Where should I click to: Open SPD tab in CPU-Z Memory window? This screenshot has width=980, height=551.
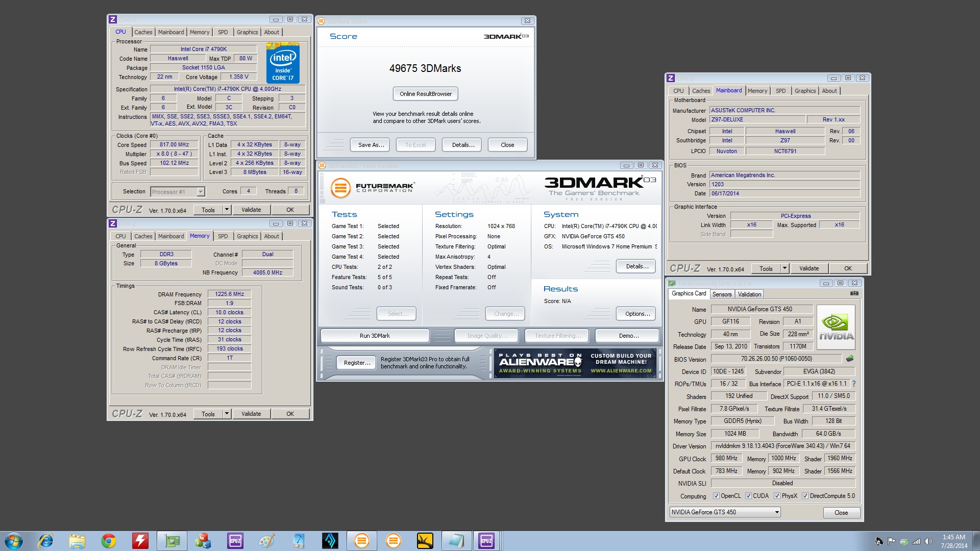pyautogui.click(x=223, y=236)
